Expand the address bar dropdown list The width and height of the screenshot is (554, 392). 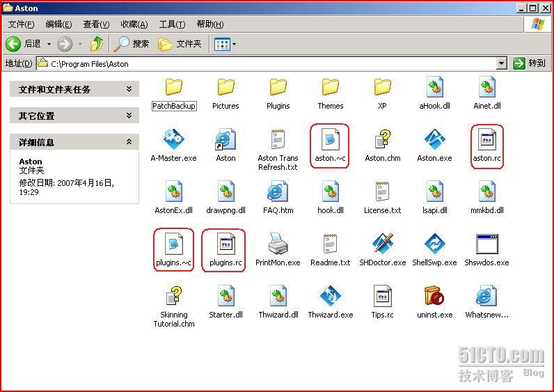[502, 63]
